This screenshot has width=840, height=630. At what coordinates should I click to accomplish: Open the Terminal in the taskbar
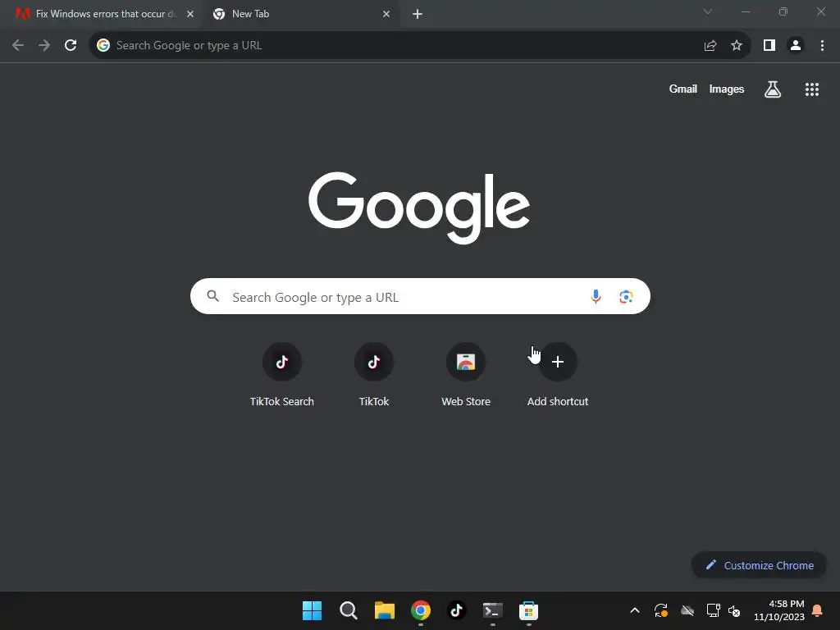point(492,610)
